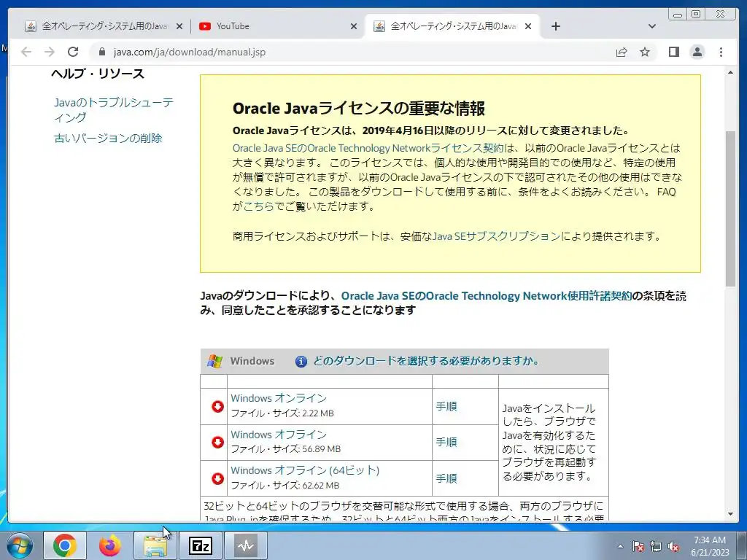Switch to the first Java download tab

(104, 26)
